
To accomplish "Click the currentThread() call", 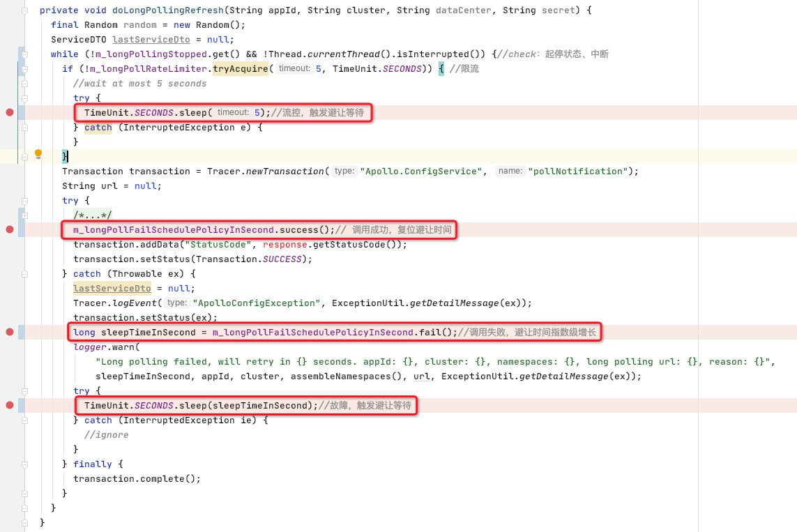I will (x=348, y=54).
